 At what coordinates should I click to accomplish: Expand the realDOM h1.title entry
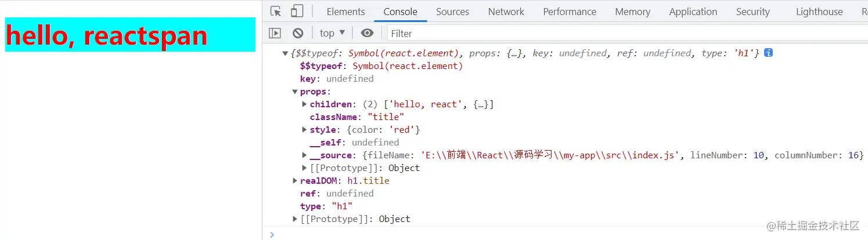coord(295,181)
